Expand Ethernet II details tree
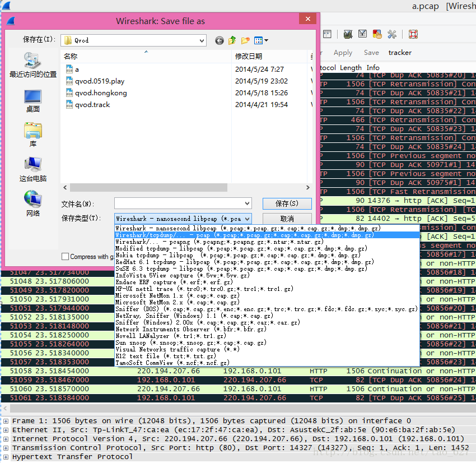 tap(6, 430)
